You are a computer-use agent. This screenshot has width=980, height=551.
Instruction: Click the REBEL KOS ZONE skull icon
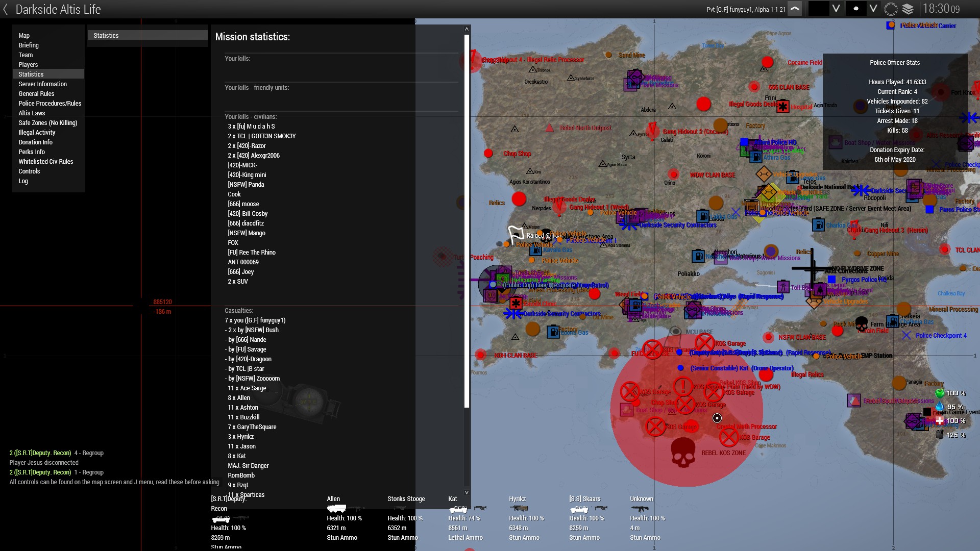(682, 453)
